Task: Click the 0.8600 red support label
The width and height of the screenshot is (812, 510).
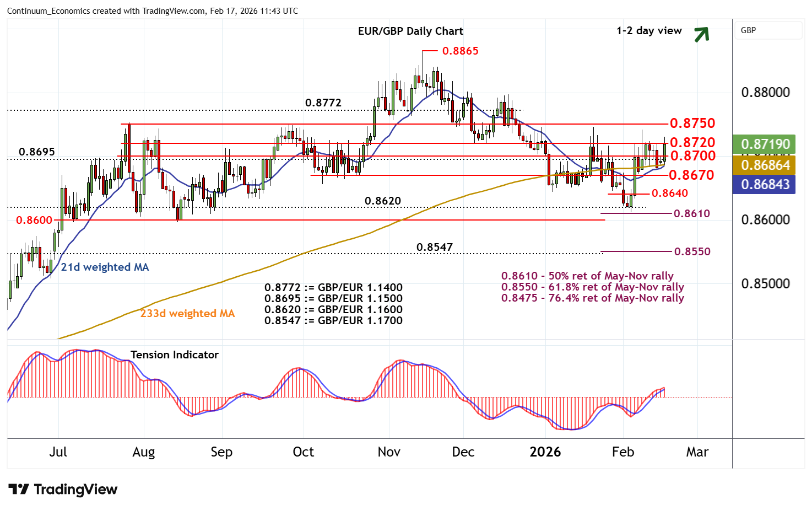Action: tap(34, 220)
